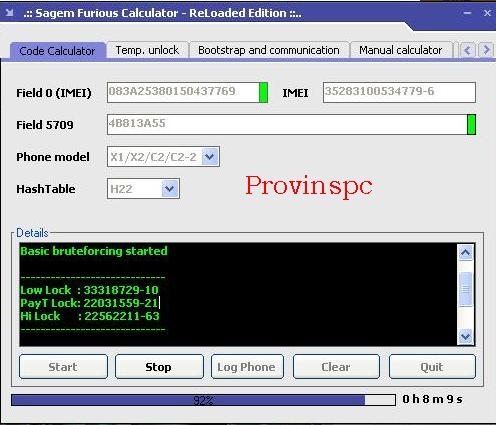Click the Phone model label
Viewport: 496px width, 425px height.
coord(53,157)
